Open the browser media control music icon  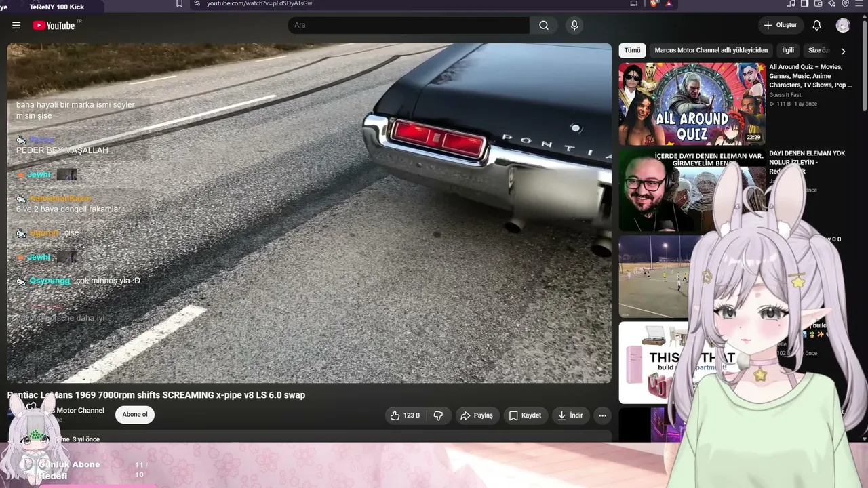pyautogui.click(x=791, y=3)
